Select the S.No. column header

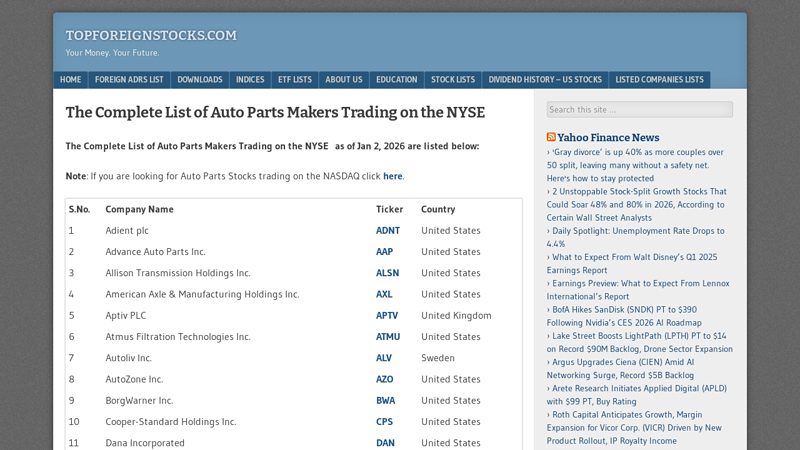80,209
